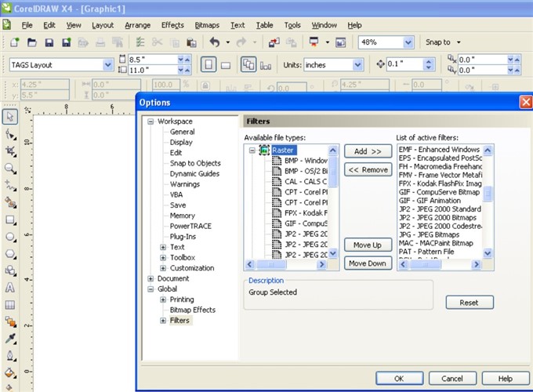Select the Zoom tool
Viewport: 533px width, 392px height.
pos(10,168)
